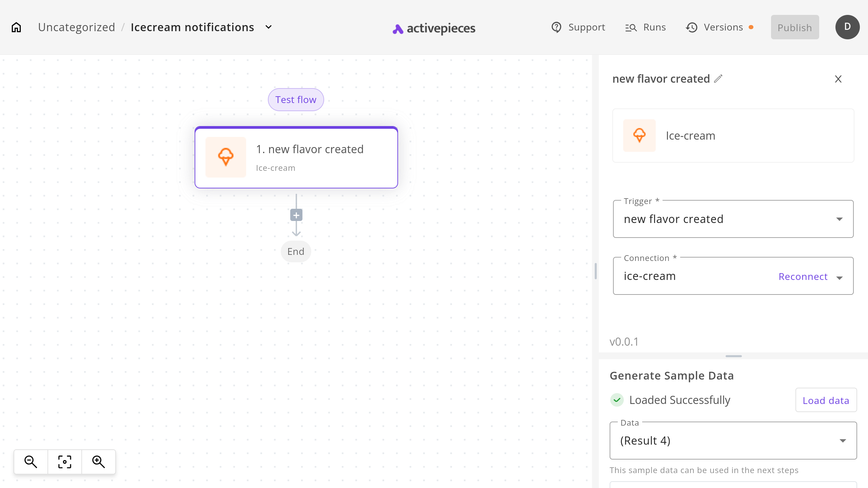Go to the home dashboard icon

(x=16, y=27)
